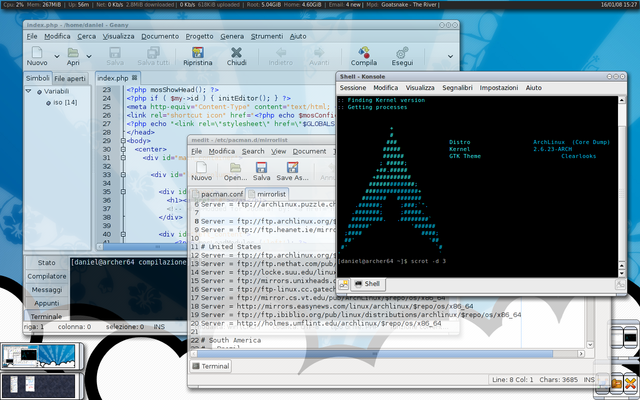Select the mirrorlist tab in medit
640x400 pixels.
tap(267, 194)
